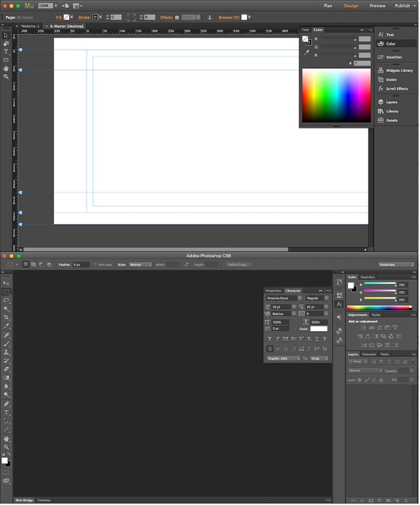Open Scroll Effects panel in Muse
The width and height of the screenshot is (420, 505).
click(396, 89)
